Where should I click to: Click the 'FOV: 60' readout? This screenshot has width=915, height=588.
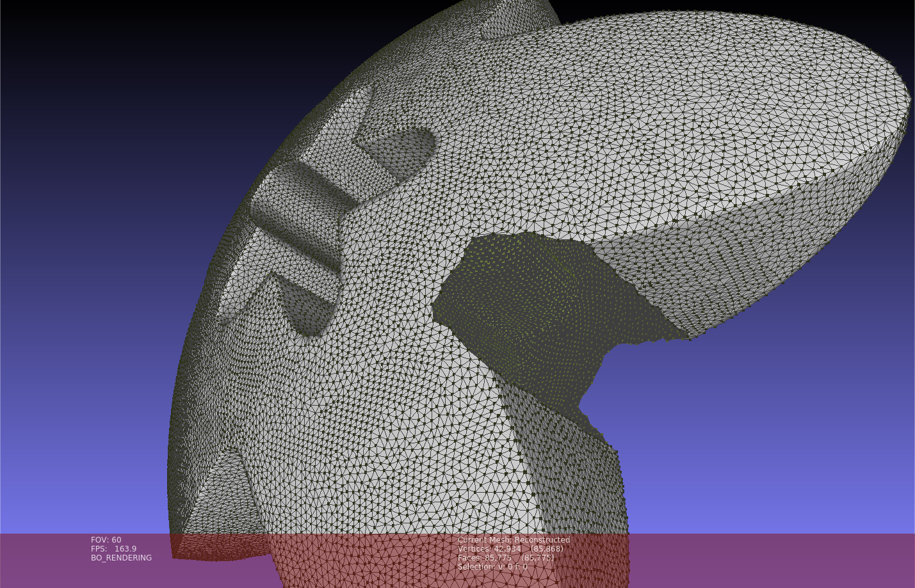106,540
